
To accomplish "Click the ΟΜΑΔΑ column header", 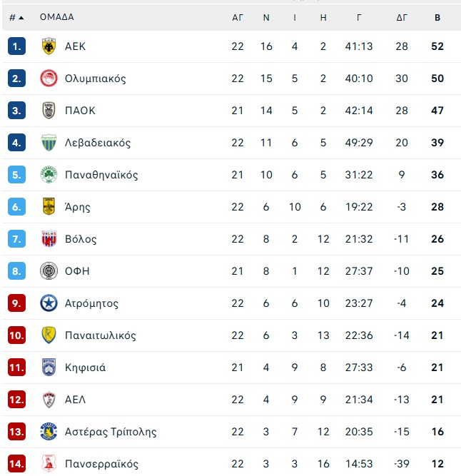I will (x=57, y=17).
